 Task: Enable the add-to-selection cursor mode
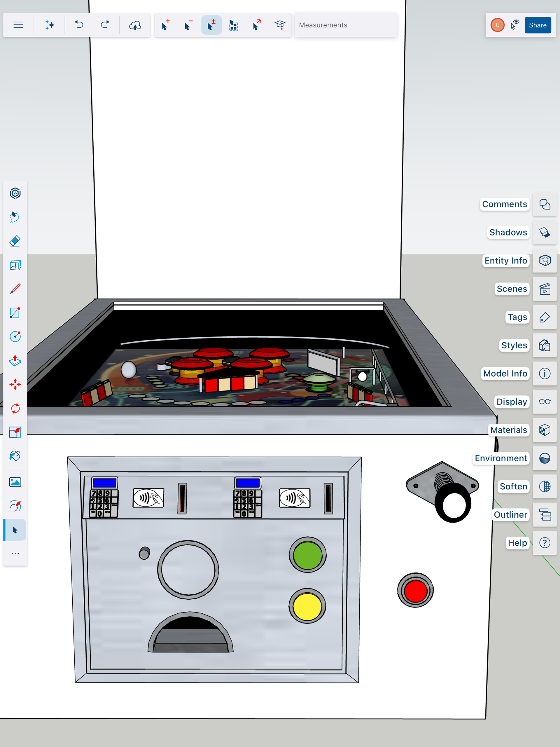(x=165, y=25)
